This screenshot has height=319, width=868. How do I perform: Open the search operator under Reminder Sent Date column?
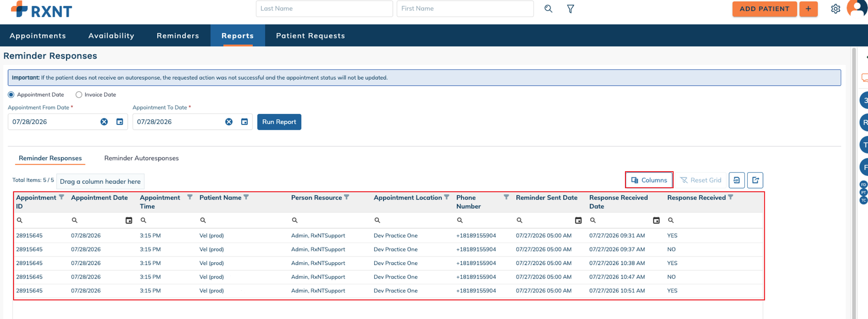[x=519, y=220]
